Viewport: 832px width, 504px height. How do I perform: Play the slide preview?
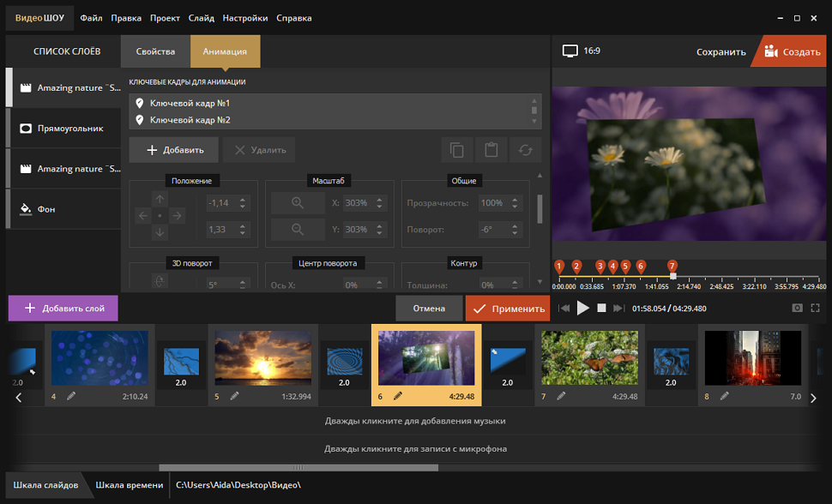pyautogui.click(x=582, y=308)
